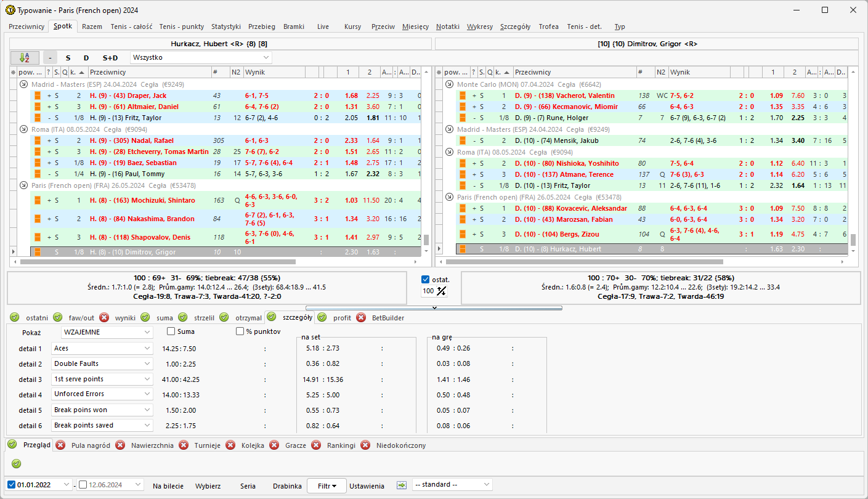Uncheck the ostat. checkbox
This screenshot has width=868, height=499.
(x=426, y=279)
